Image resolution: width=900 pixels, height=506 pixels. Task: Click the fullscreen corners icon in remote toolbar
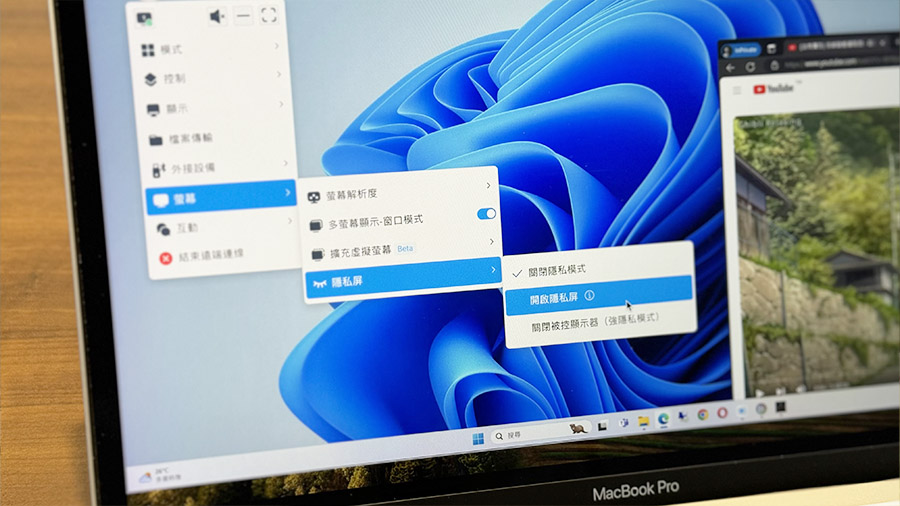click(x=269, y=15)
